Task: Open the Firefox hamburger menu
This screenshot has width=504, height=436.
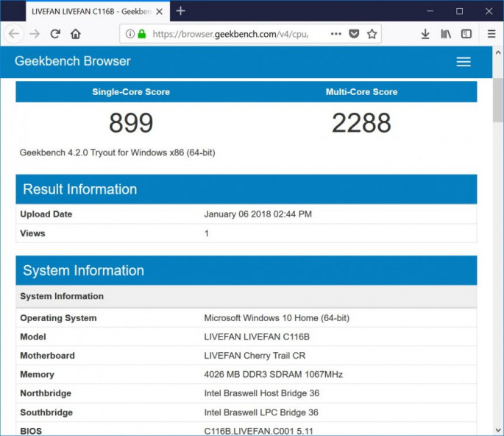Action: pos(491,34)
